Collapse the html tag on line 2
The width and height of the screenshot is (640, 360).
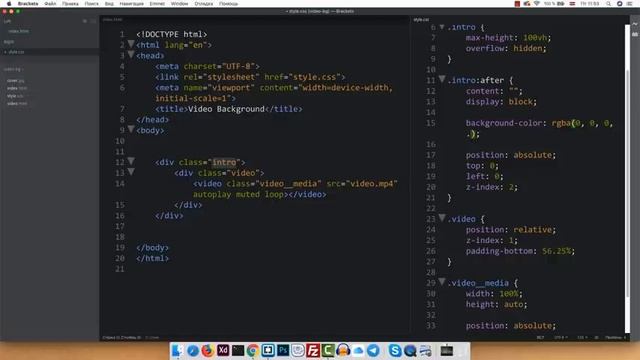tap(131, 44)
